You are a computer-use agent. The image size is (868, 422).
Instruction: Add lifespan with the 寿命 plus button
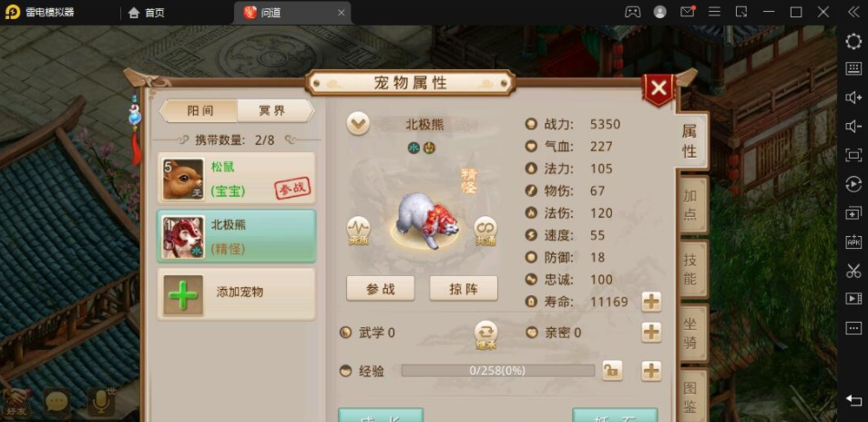651,302
